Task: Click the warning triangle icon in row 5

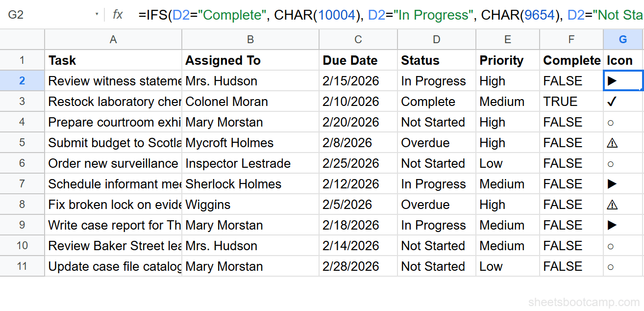Action: click(x=611, y=142)
